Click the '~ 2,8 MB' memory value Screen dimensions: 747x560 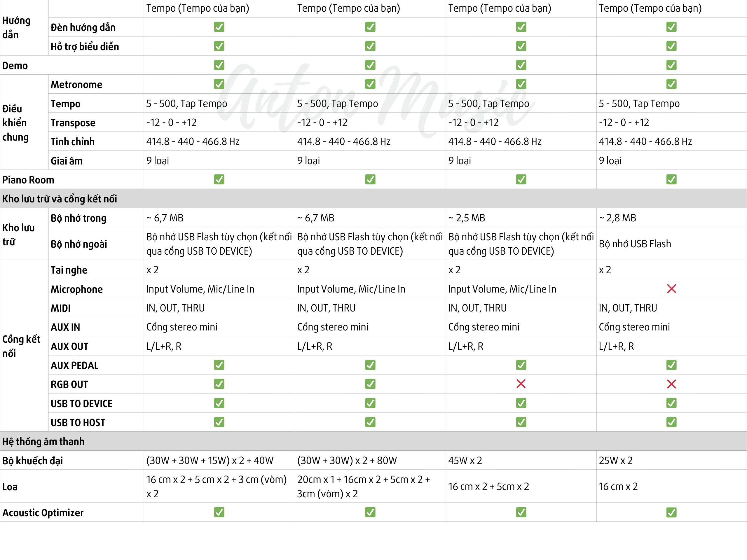point(617,218)
